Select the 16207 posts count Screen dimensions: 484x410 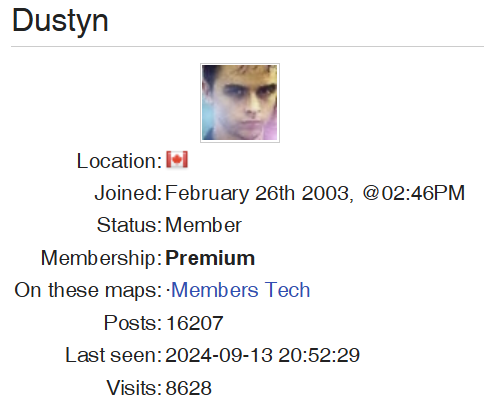[x=194, y=323]
